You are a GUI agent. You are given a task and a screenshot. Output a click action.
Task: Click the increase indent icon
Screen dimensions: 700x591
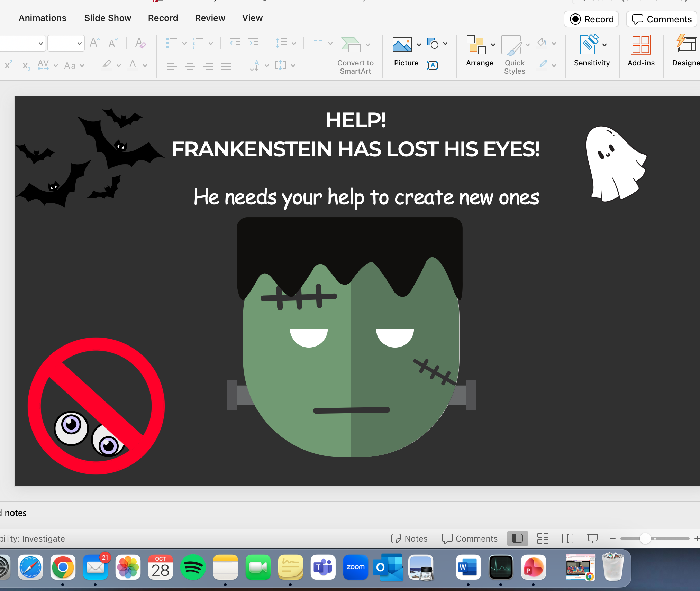(253, 43)
